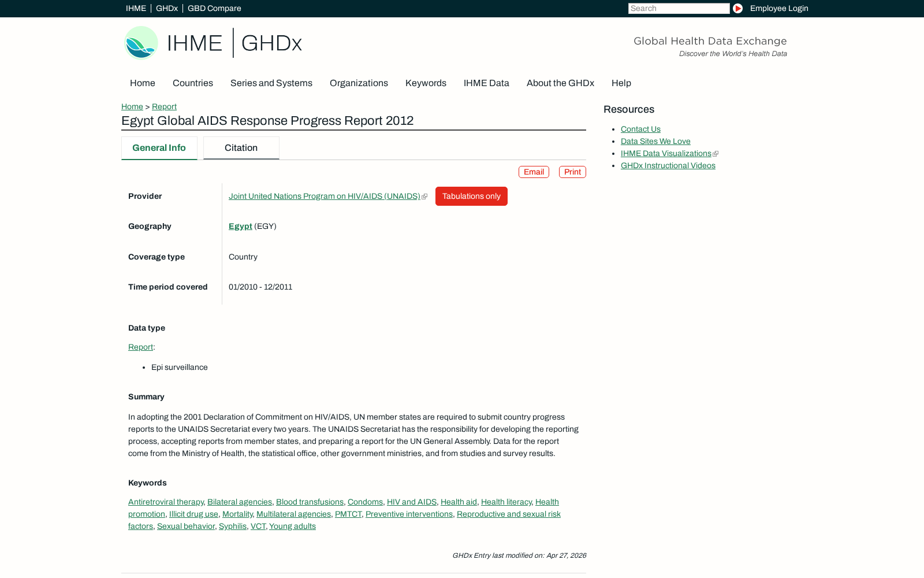This screenshot has width=924, height=578.
Task: Open the Mortality keyword
Action: (237, 514)
